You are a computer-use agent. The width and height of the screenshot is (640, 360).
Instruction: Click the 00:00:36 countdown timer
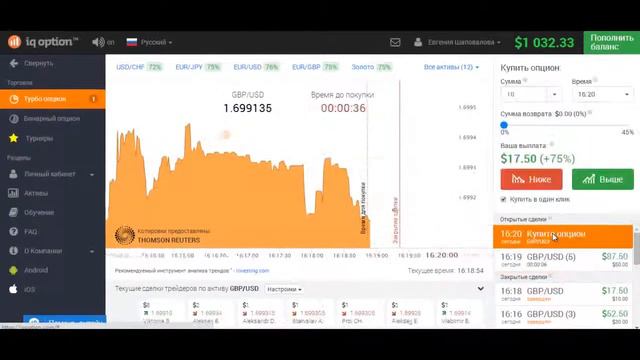tap(343, 108)
